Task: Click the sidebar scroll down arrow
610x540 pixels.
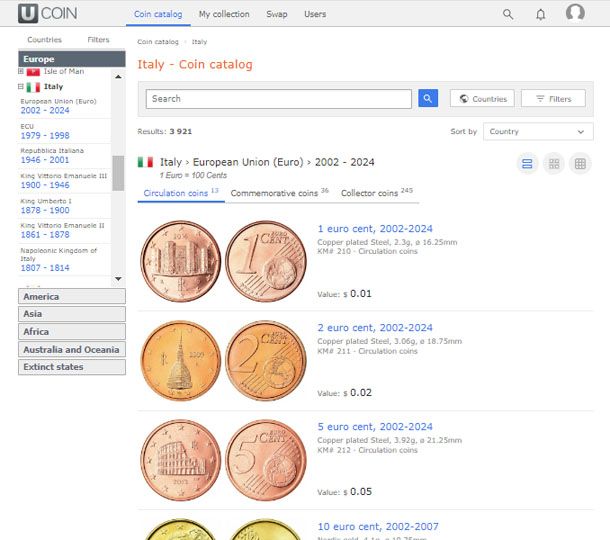Action: point(118,279)
